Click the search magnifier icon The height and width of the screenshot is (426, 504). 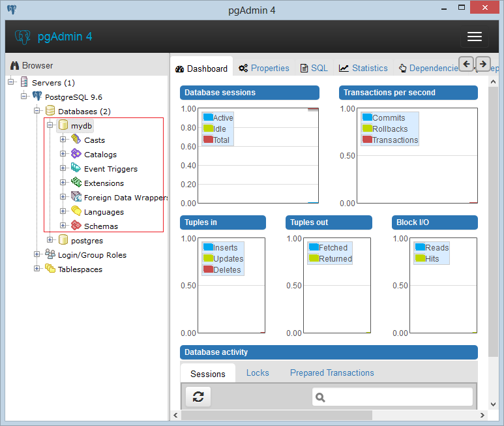320,398
